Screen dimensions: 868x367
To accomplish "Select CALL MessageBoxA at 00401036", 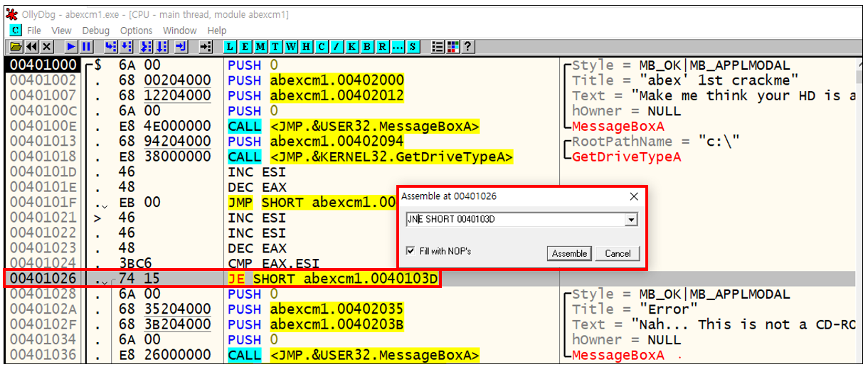I will pos(354,355).
